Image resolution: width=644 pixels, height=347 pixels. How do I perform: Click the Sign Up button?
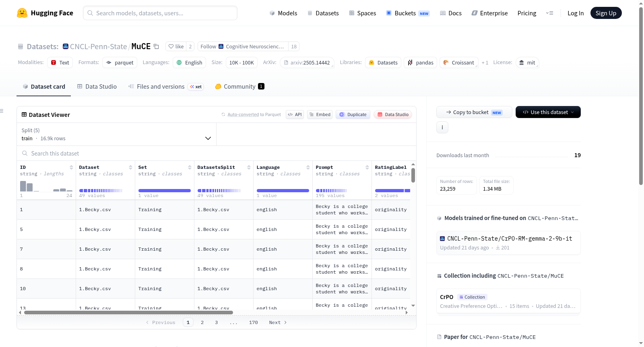606,13
